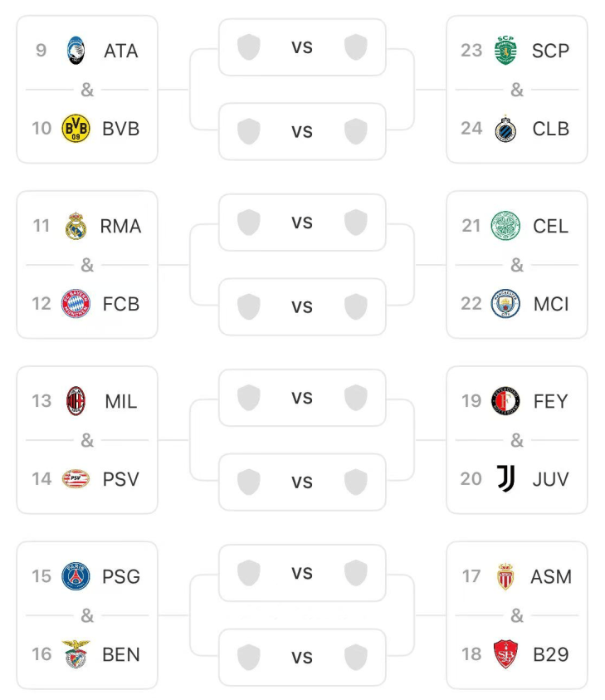Image resolution: width=605 pixels, height=700 pixels.
Task: Click the seed number 15
Action: (41, 576)
